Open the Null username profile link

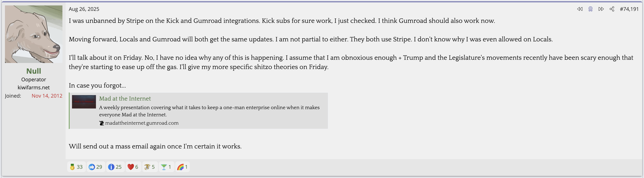pyautogui.click(x=34, y=71)
